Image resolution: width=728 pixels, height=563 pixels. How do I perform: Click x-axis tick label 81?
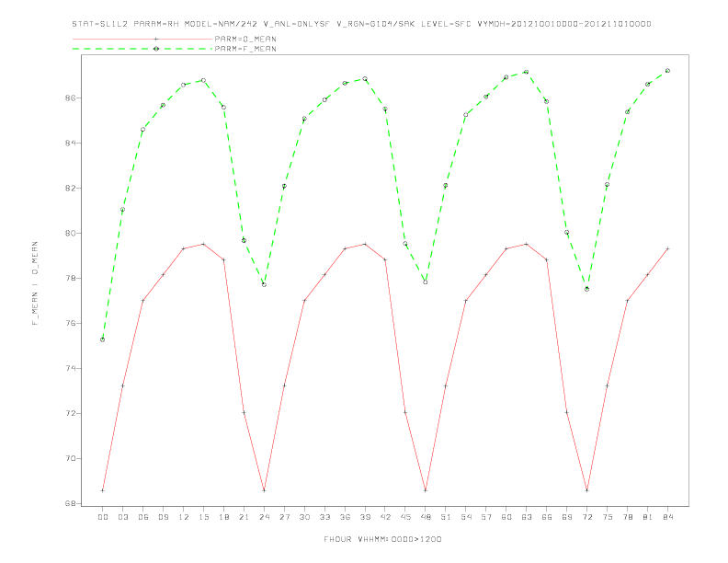[648, 517]
